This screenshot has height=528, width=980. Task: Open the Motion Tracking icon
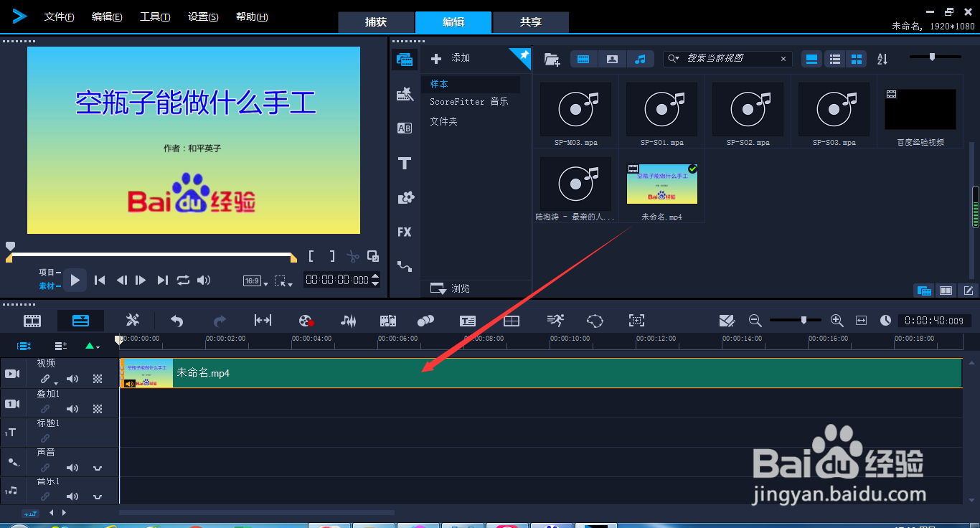[425, 321]
